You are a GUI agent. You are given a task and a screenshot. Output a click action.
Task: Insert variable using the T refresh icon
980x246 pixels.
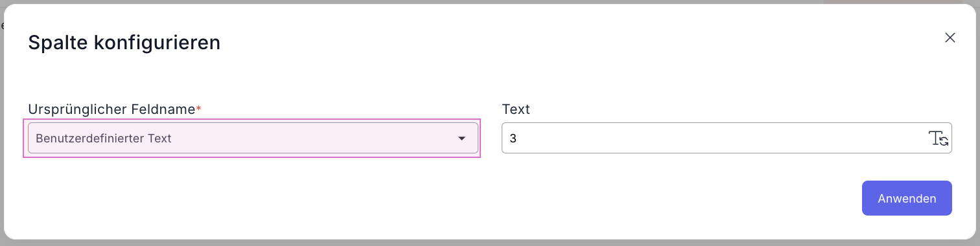(x=939, y=138)
